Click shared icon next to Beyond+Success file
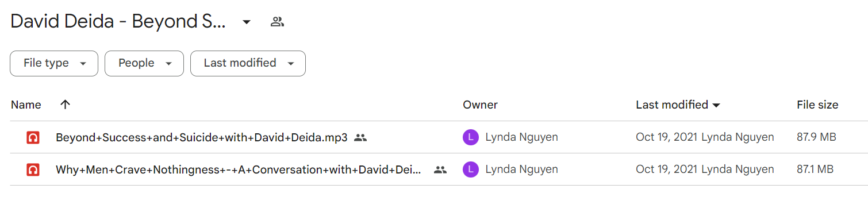 point(360,138)
